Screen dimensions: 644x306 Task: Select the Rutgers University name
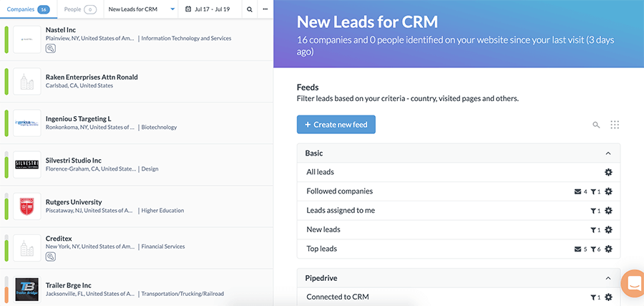tap(74, 202)
